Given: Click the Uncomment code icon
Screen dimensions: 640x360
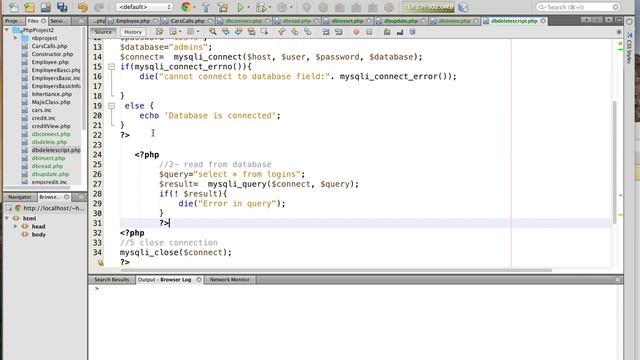Looking at the screenshot, I should [x=400, y=32].
